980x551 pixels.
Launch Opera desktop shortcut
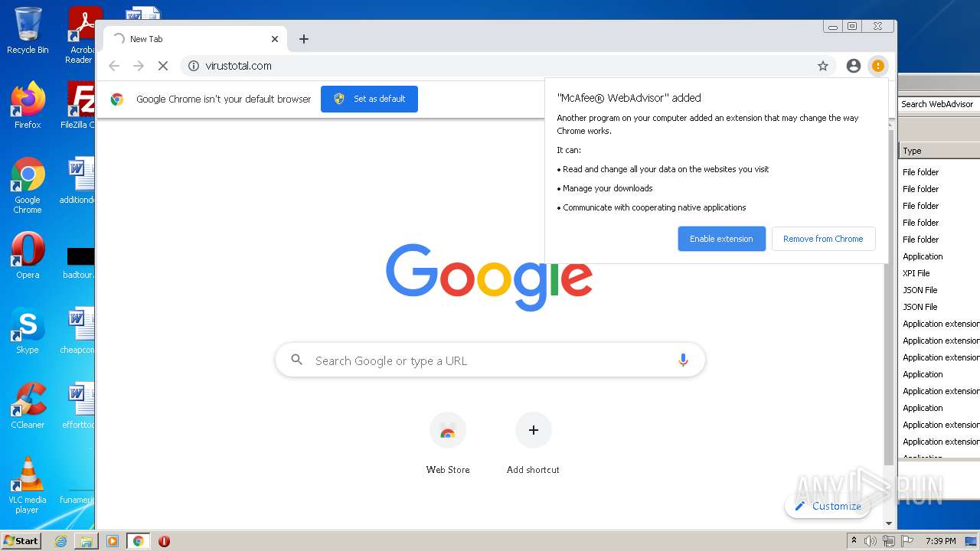pos(28,255)
